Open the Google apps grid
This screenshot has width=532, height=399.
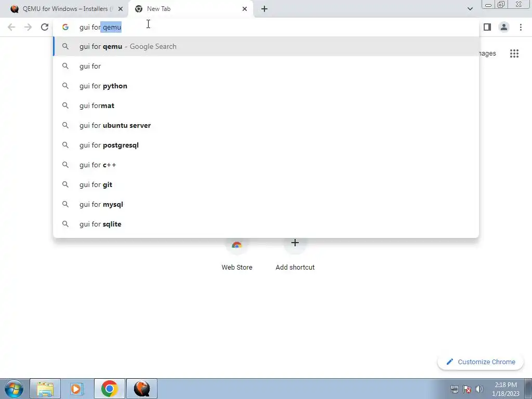tap(514, 54)
